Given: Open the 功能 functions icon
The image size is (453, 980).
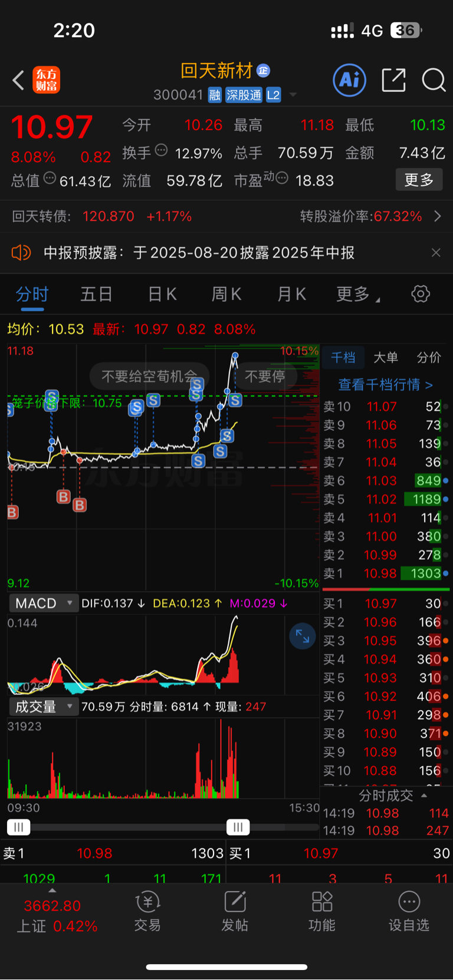Looking at the screenshot, I should coord(321,911).
